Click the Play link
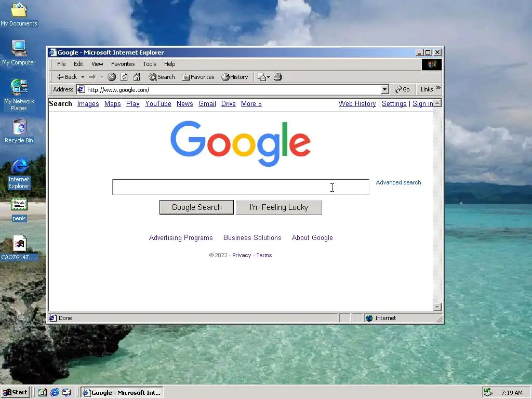This screenshot has height=399, width=532. tap(133, 104)
